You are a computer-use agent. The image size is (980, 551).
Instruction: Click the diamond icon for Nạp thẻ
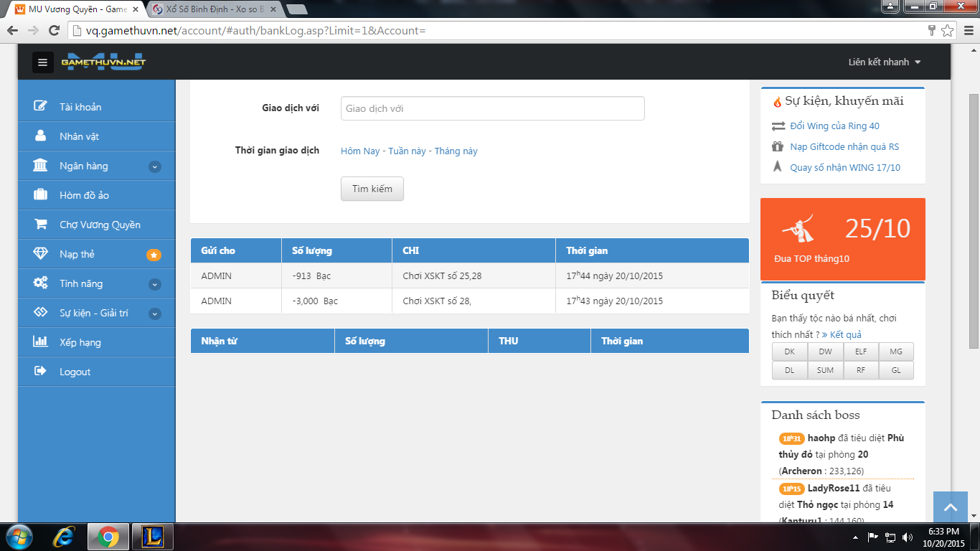pyautogui.click(x=41, y=254)
